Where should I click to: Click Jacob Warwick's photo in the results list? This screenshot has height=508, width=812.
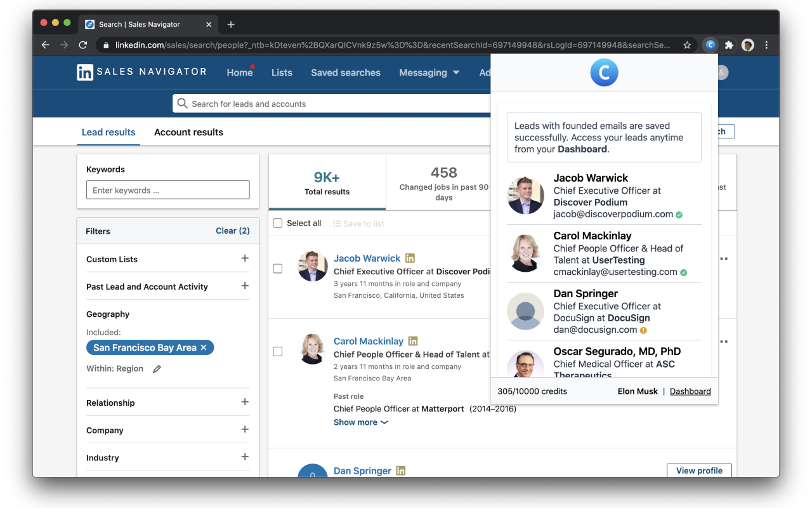[x=313, y=266]
